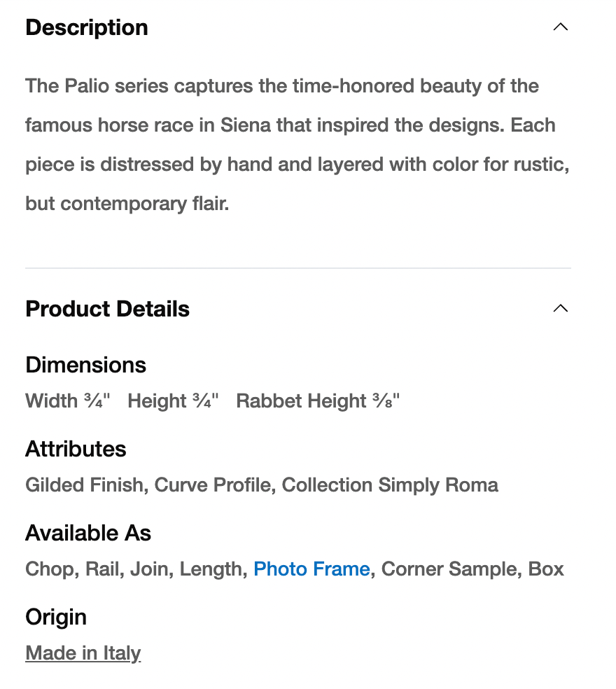The height and width of the screenshot is (689, 616).
Task: Click the Length option text
Action: point(211,569)
